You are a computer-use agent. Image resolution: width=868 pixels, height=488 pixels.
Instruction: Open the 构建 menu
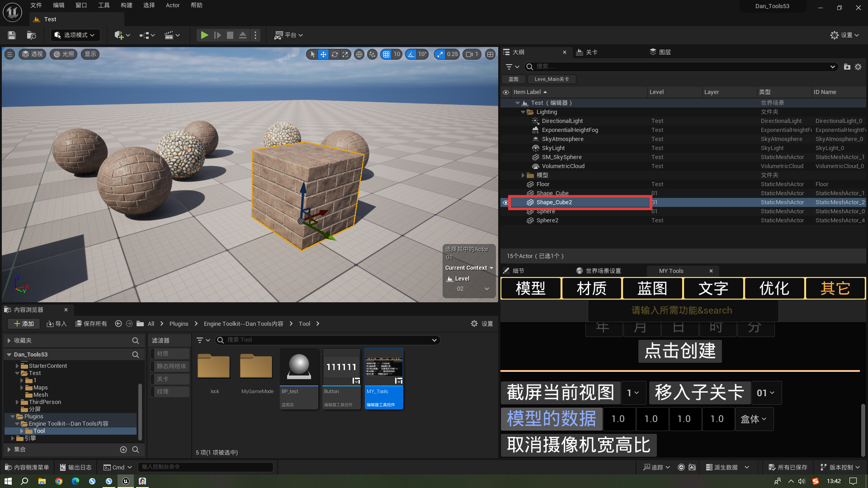pyautogui.click(x=127, y=5)
